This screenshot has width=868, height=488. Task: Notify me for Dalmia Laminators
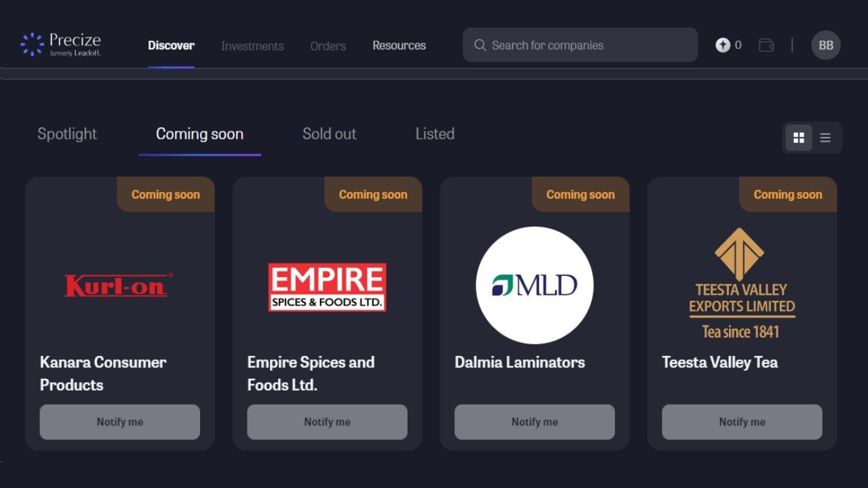point(535,422)
